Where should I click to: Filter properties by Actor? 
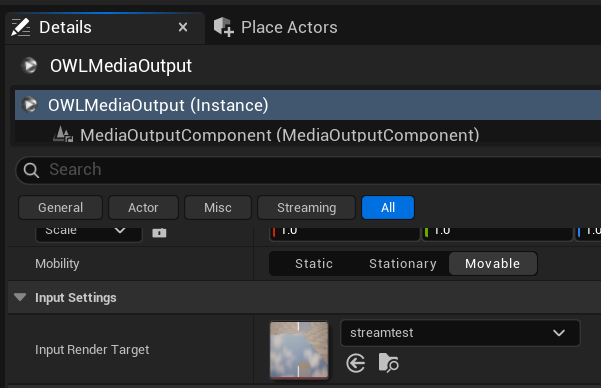[143, 207]
